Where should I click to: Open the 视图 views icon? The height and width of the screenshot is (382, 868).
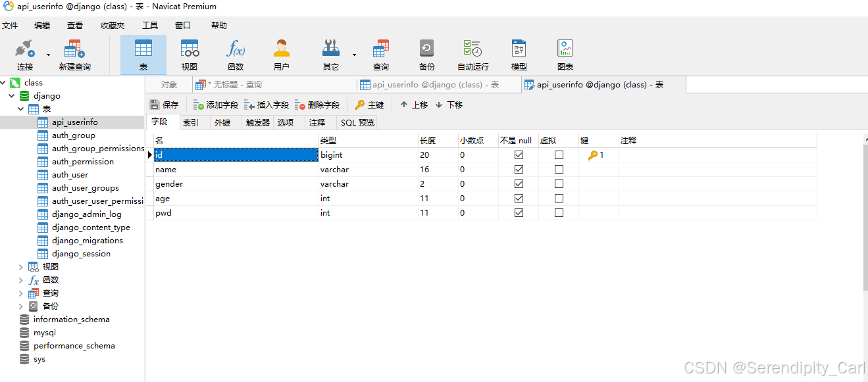(x=190, y=49)
